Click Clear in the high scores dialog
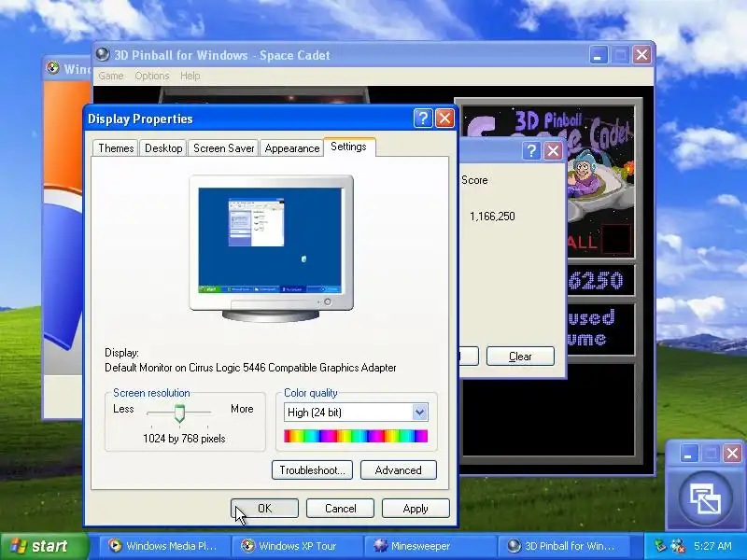747x560 pixels. point(520,357)
